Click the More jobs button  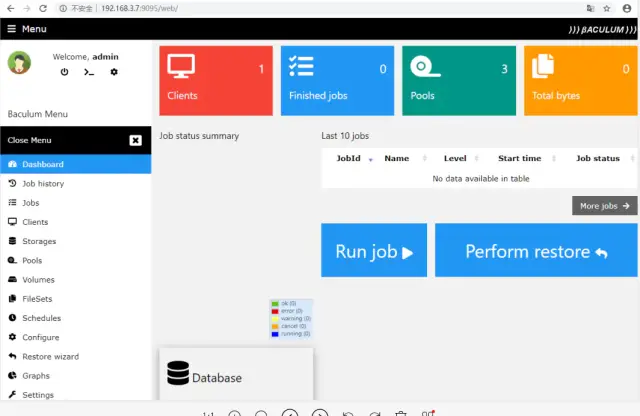[x=604, y=206]
